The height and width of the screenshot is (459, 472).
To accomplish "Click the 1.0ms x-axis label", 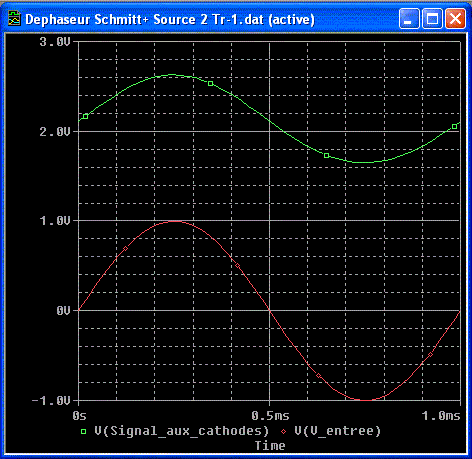I will (441, 416).
